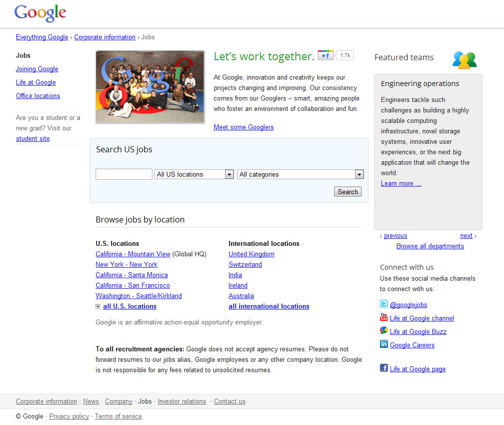The width and height of the screenshot is (504, 425).
Task: Click the Google Buzz icon
Action: 384,330
